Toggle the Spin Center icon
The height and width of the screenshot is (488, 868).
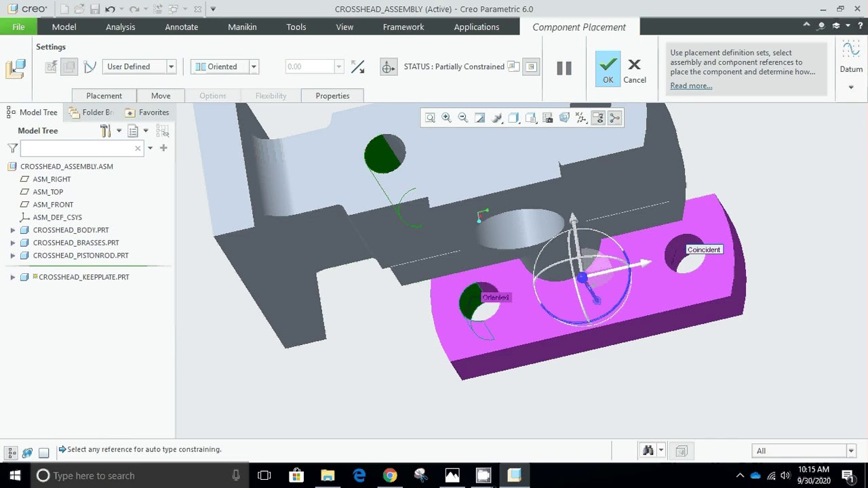[614, 118]
